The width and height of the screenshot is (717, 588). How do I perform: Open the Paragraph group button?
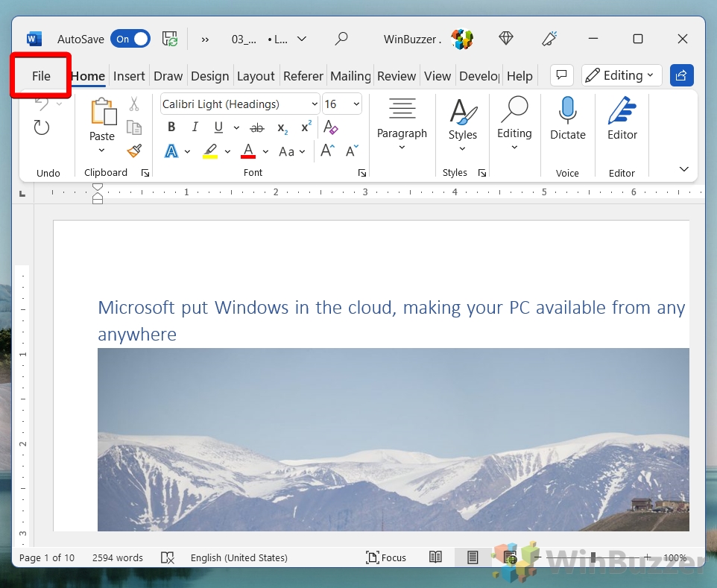click(402, 123)
